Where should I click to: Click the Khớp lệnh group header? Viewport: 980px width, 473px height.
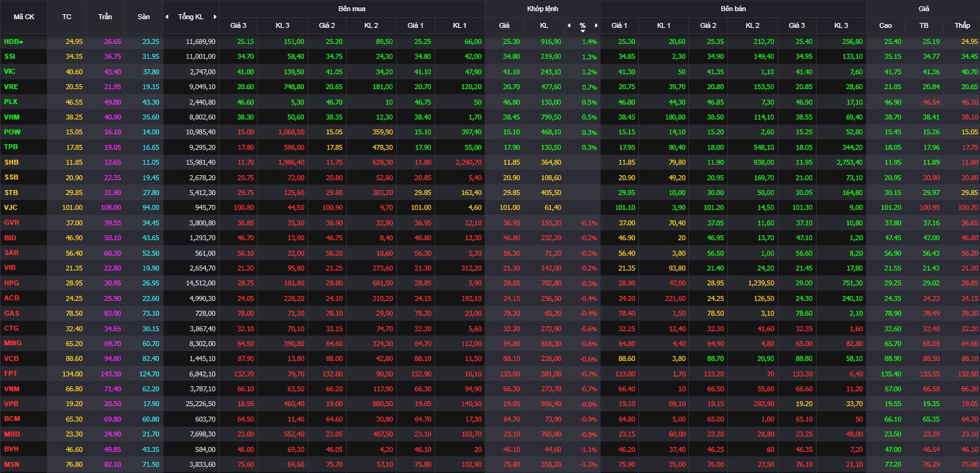click(x=542, y=9)
